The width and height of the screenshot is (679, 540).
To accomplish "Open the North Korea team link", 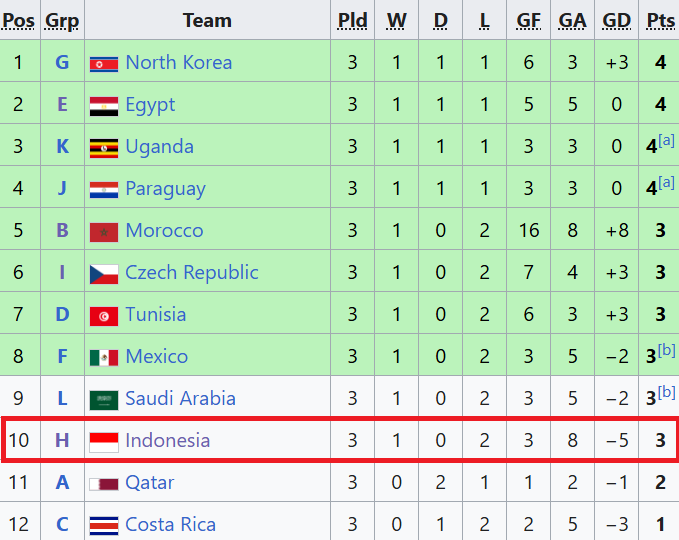I will pos(178,62).
